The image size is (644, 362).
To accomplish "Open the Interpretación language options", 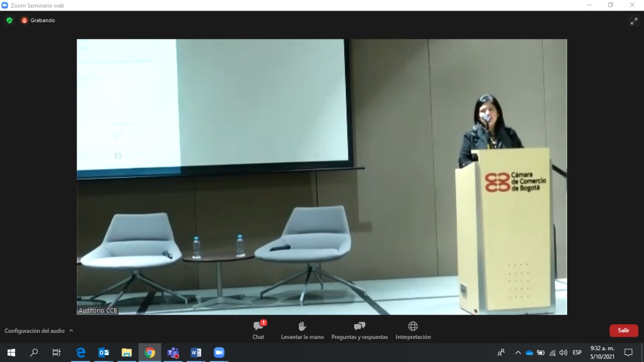I will pyautogui.click(x=413, y=330).
